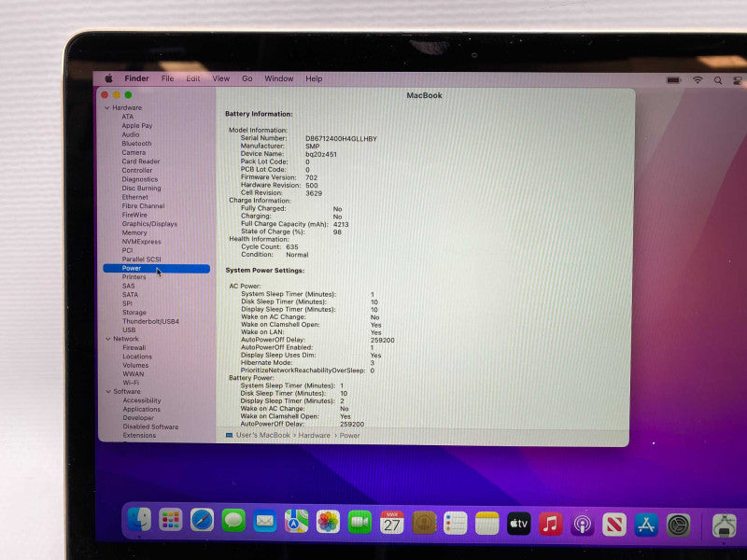The image size is (747, 560).
Task: Select USB in the sidebar
Action: click(129, 330)
